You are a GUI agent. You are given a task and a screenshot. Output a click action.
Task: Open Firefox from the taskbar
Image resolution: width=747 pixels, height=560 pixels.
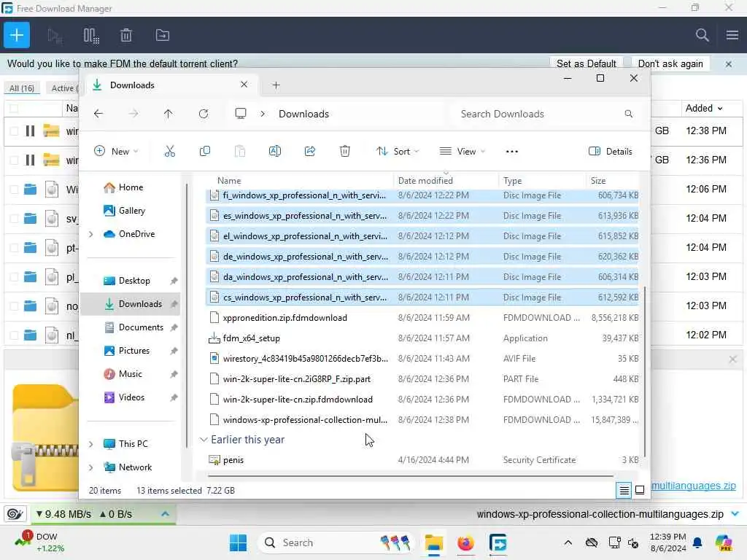pos(465,542)
